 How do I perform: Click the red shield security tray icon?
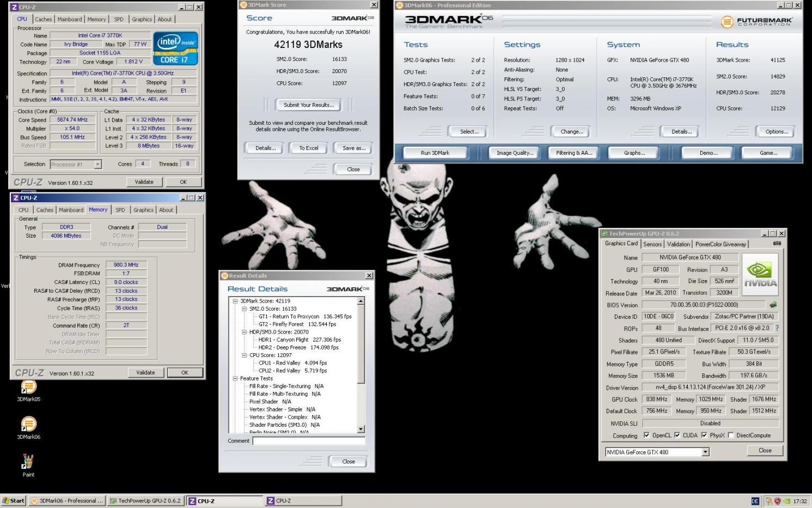click(777, 501)
